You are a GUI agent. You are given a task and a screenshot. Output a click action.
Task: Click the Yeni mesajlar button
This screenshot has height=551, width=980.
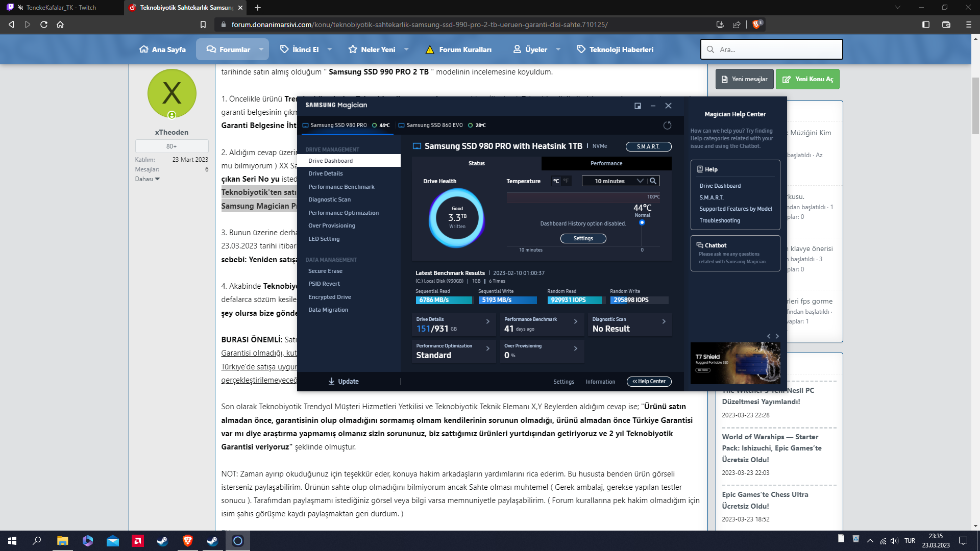[x=744, y=79]
